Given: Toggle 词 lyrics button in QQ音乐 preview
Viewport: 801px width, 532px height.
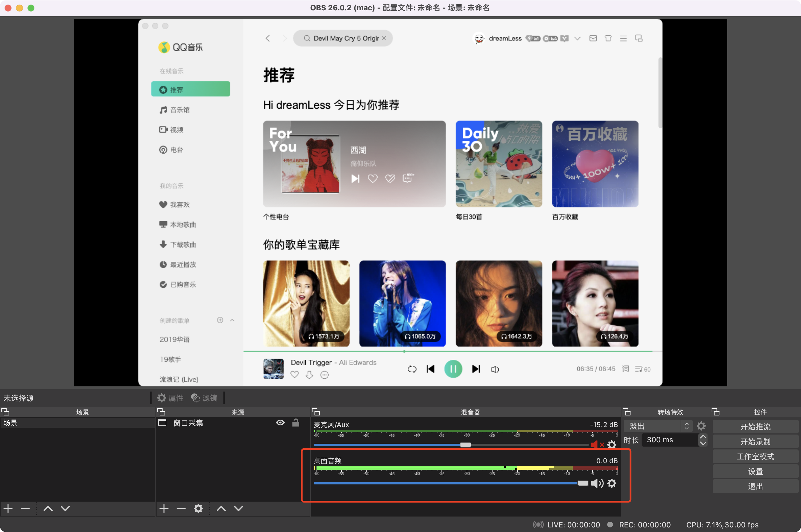Looking at the screenshot, I should 625,369.
